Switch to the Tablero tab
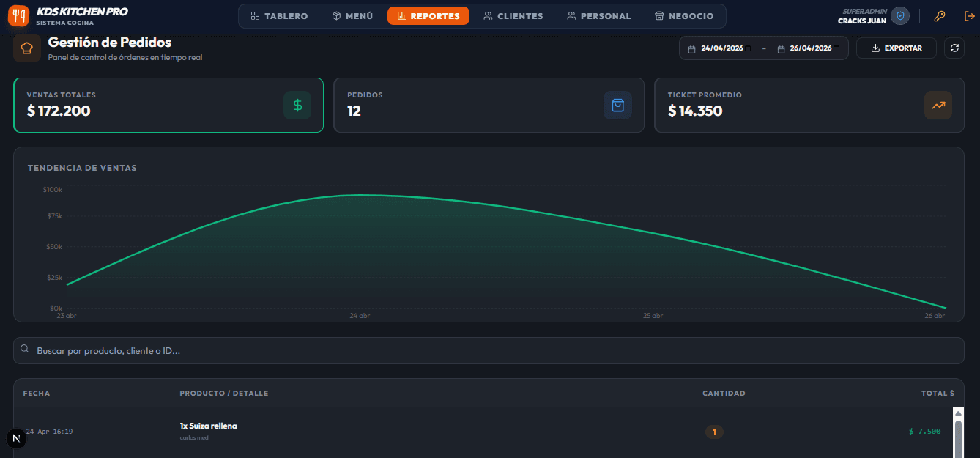980x458 pixels. [x=279, y=16]
